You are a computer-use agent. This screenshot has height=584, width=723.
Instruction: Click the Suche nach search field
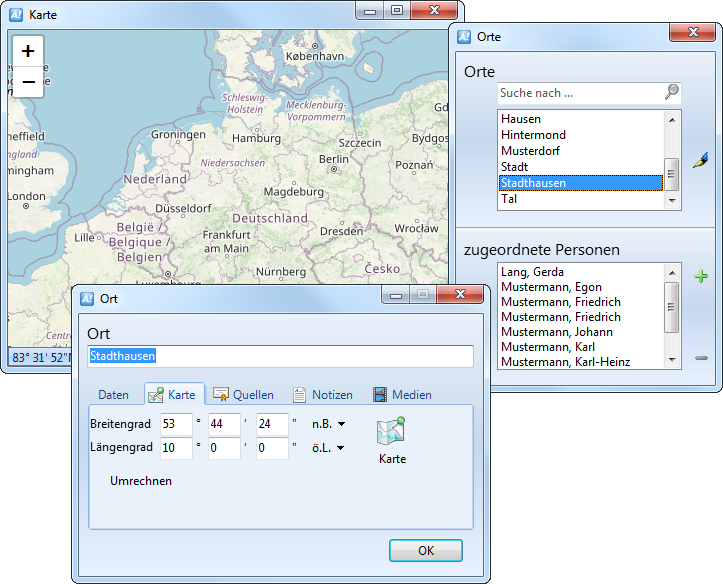pyautogui.click(x=580, y=93)
